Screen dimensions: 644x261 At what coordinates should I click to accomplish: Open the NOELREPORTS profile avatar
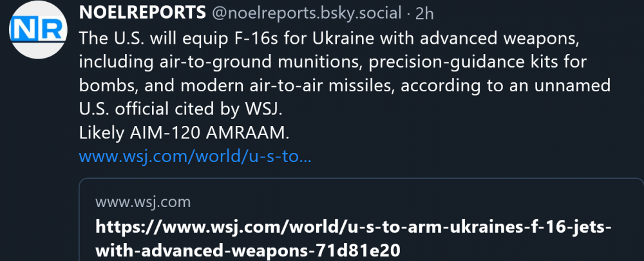[x=38, y=29]
